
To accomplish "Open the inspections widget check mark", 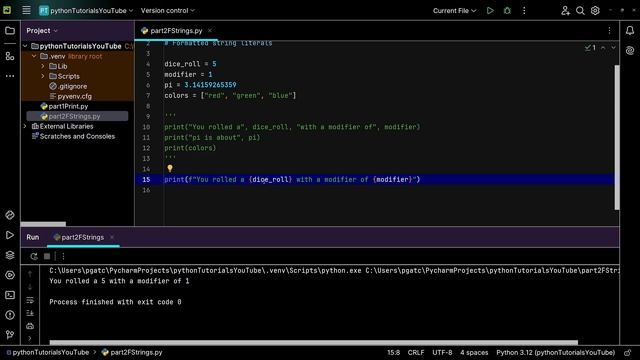I will 590,48.
